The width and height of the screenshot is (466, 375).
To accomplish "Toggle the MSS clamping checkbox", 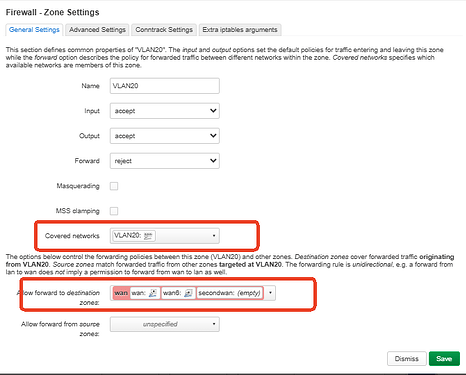I will pos(114,211).
